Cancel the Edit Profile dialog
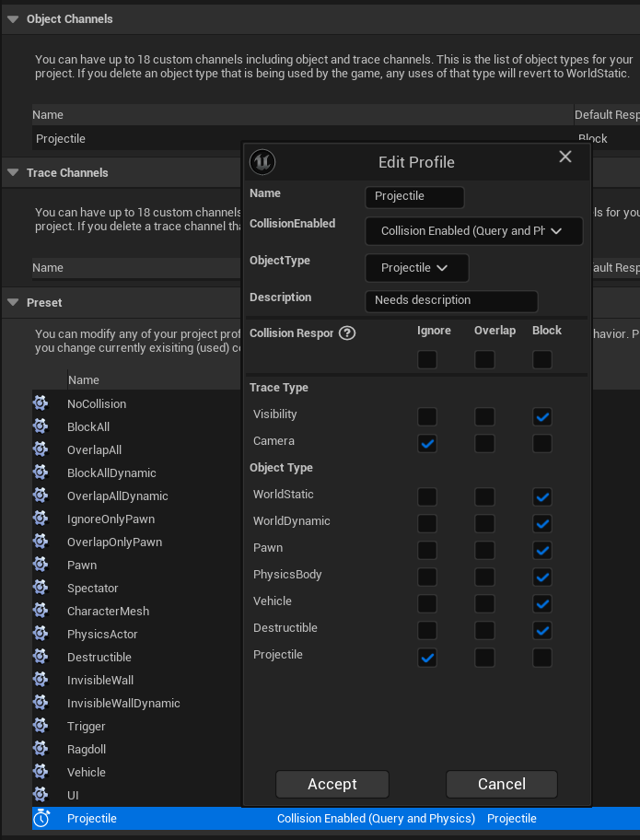The width and height of the screenshot is (640, 840). tap(501, 784)
